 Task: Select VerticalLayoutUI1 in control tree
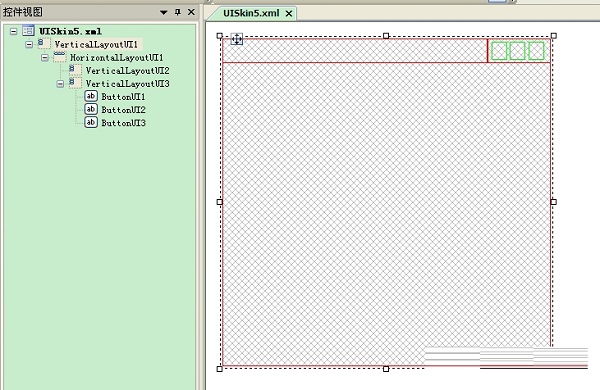click(96, 44)
